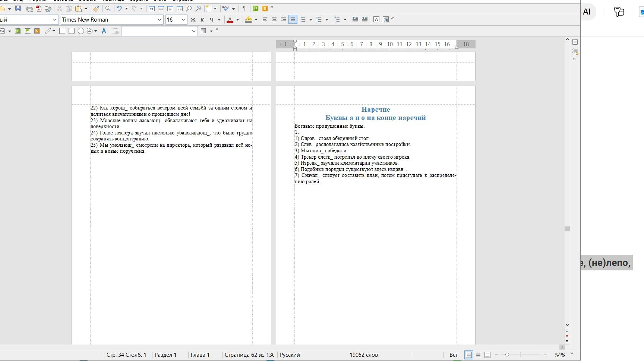Click Страница 62 из 130 in status bar
This screenshot has width=644, height=362.
point(249,355)
